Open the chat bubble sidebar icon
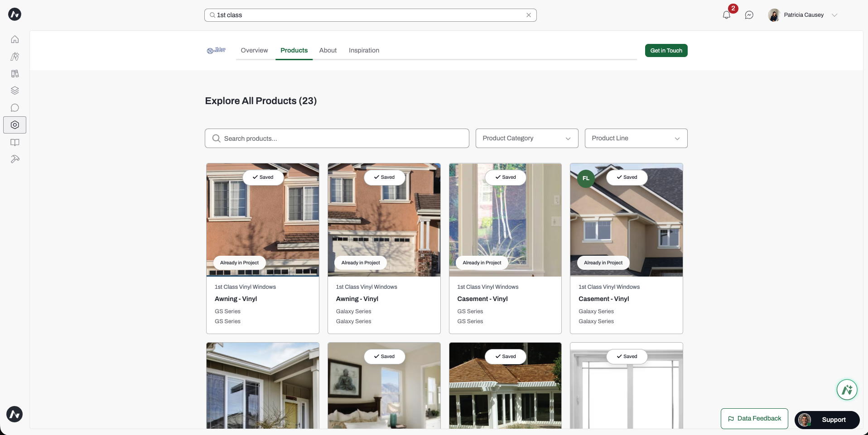Screen dimensions: 868x435 pyautogui.click(x=15, y=108)
